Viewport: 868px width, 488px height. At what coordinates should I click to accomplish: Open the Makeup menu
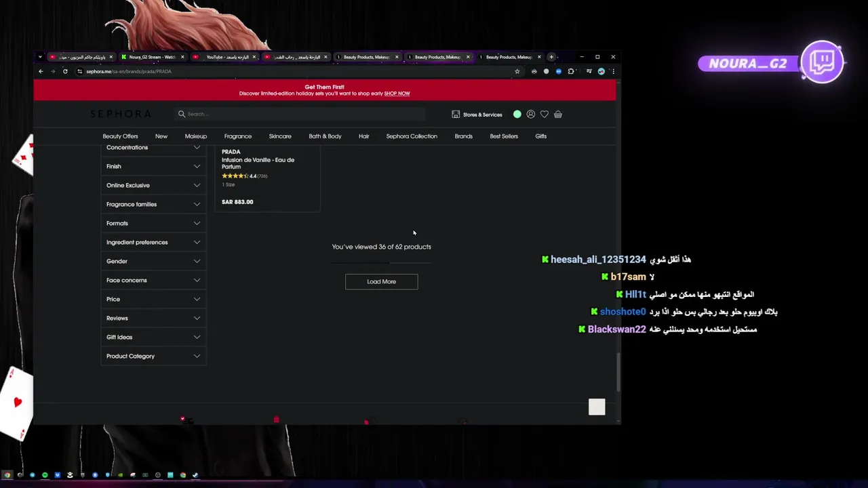(x=196, y=136)
